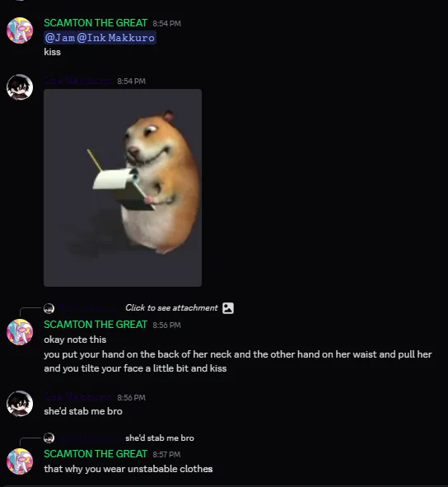
Task: Open the @Ink Makkuro mention
Action: point(116,38)
